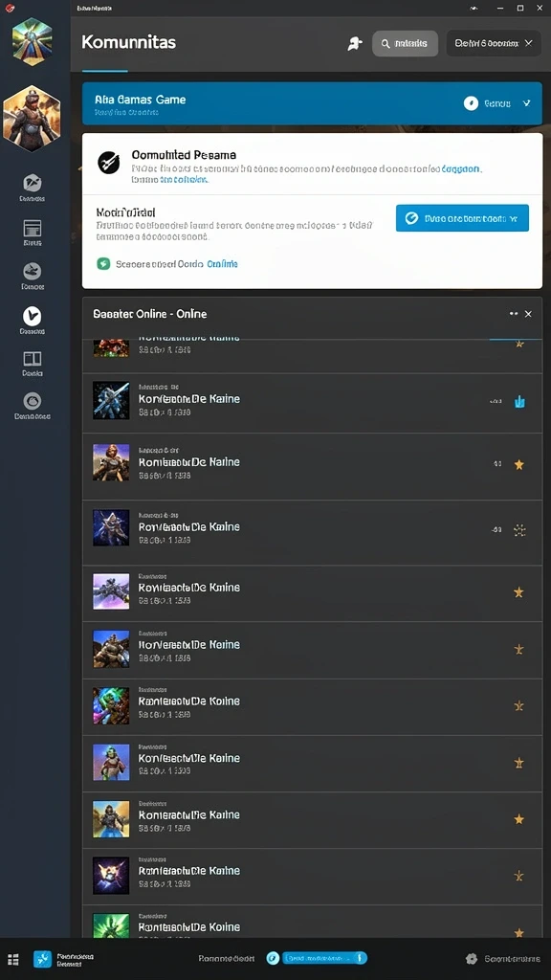Open the first sidebar rocket icon
Screen dimensions: 551x980
(x=32, y=183)
